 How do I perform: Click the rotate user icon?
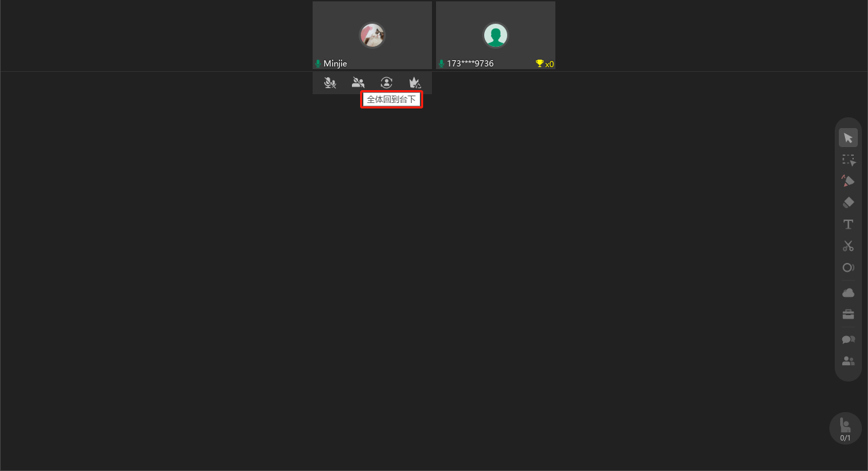point(387,83)
